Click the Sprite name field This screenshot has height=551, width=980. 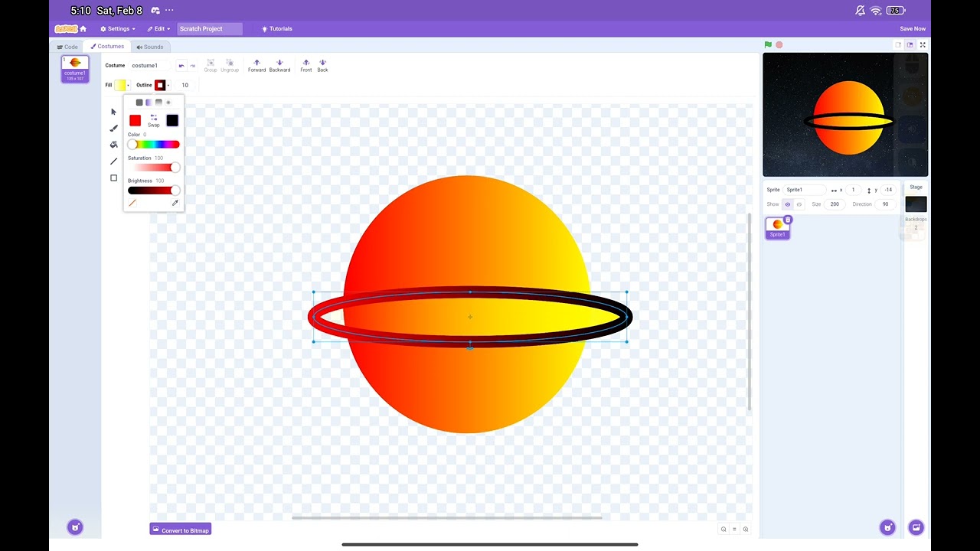coord(804,190)
